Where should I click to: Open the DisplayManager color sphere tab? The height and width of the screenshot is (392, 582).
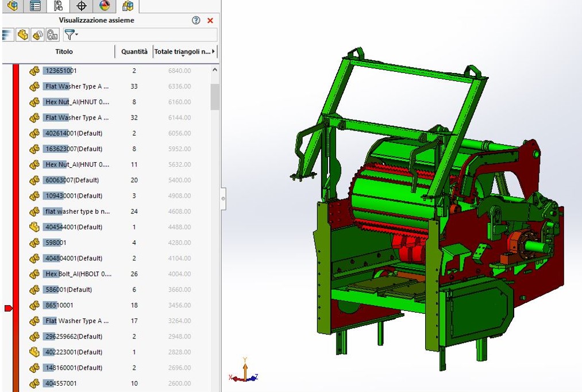[x=104, y=6]
